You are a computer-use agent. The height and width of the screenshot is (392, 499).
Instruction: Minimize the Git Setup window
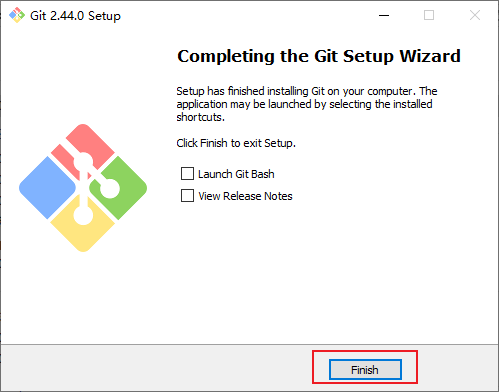pyautogui.click(x=384, y=15)
